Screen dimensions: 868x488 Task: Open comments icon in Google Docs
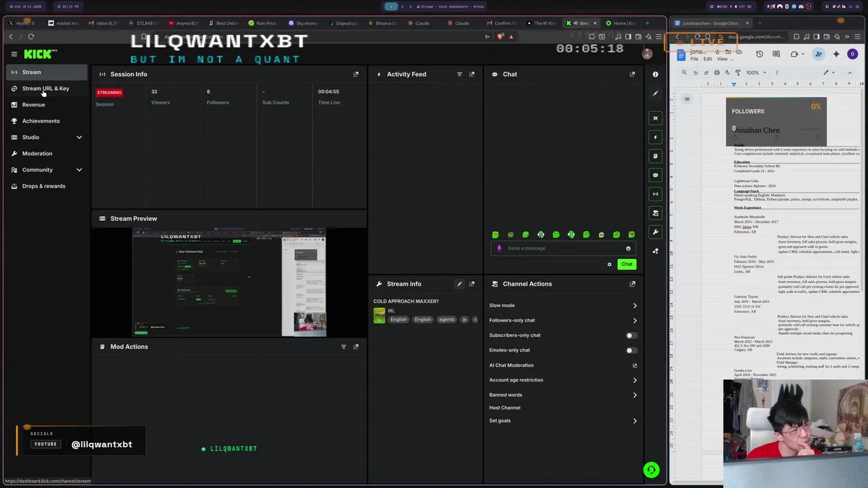coord(776,54)
